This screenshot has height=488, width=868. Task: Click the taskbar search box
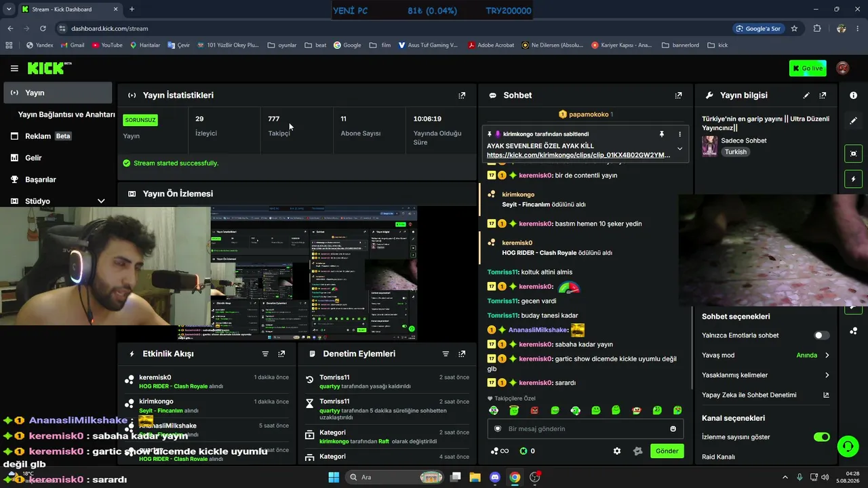coord(396,477)
